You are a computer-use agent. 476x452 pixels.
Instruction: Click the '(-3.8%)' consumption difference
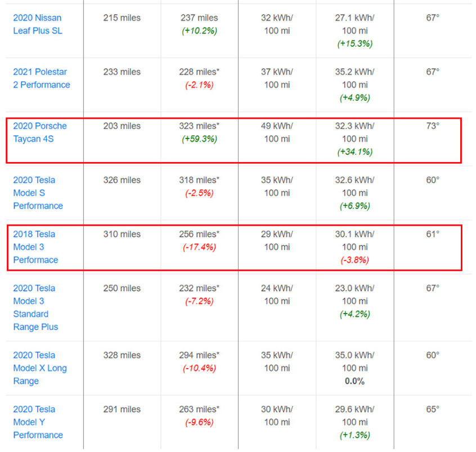[355, 260]
